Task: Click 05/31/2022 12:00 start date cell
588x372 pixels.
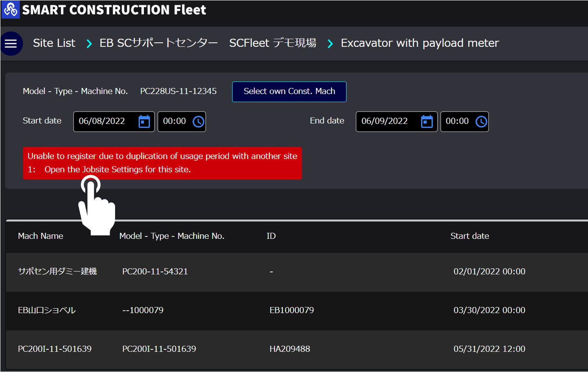Action: click(489, 349)
